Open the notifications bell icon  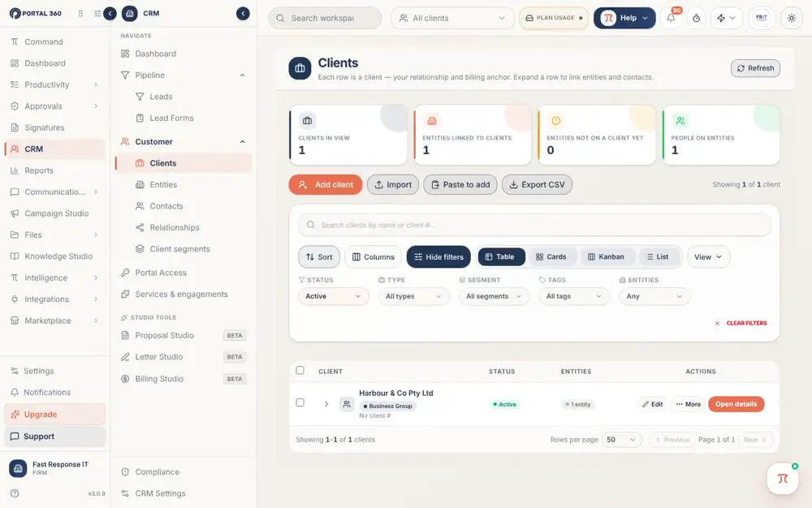[671, 18]
